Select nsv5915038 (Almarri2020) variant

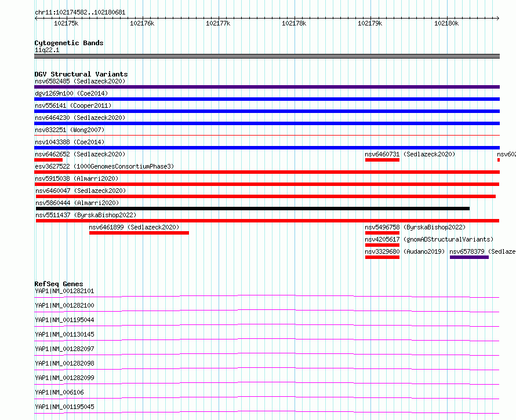pyautogui.click(x=77, y=178)
